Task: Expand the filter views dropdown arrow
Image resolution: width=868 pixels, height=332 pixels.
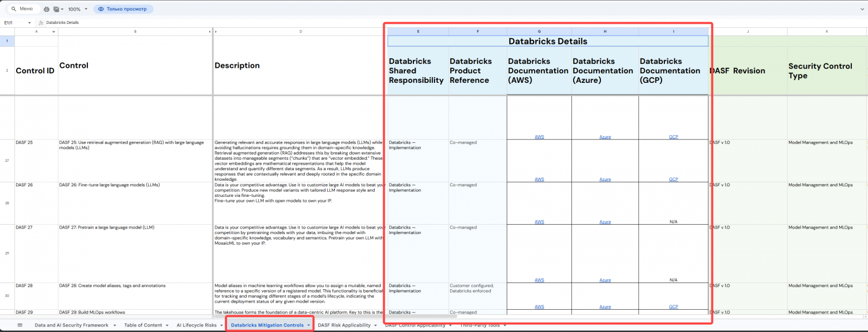Action: pos(62,9)
